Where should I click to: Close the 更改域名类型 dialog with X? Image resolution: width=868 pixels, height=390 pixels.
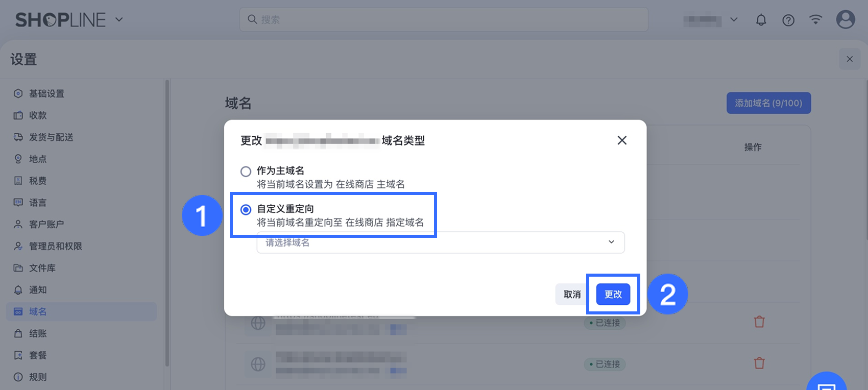pyautogui.click(x=622, y=140)
